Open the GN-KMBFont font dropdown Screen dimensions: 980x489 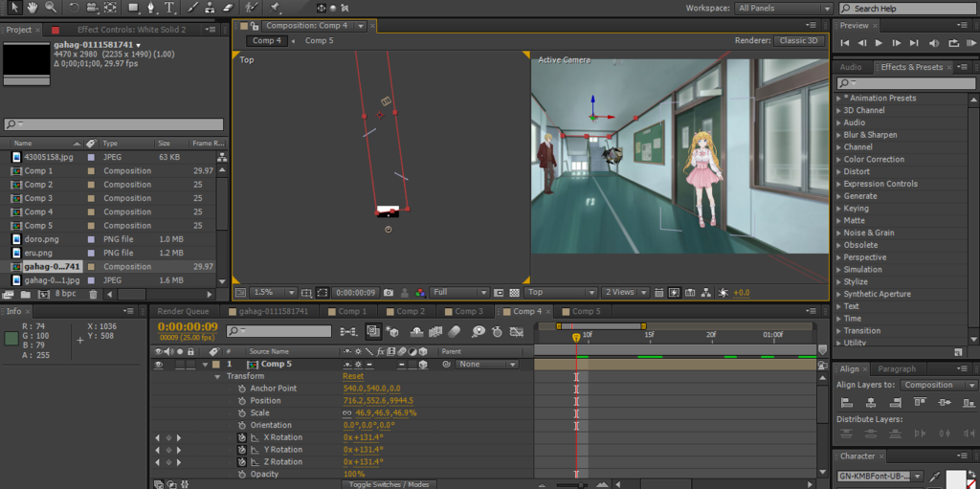click(x=881, y=476)
